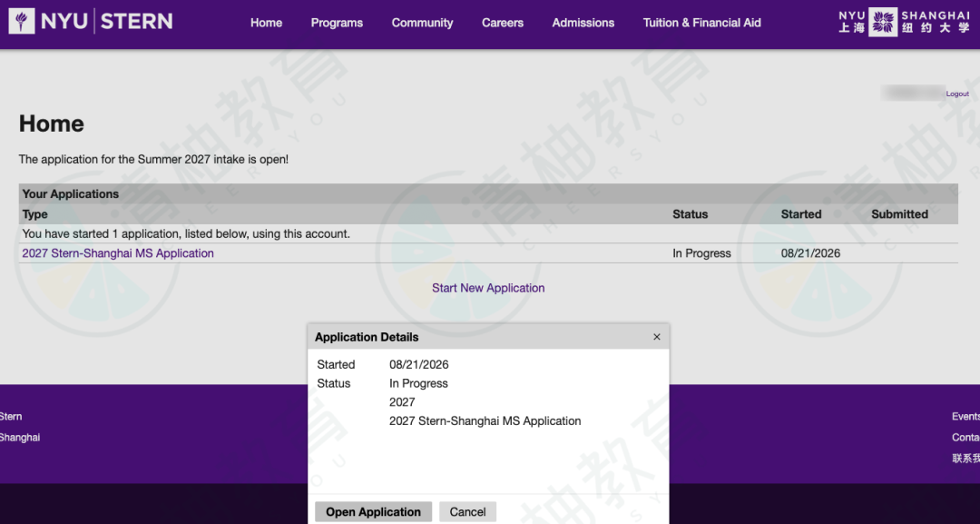Open the Home nav menu item
Image resolution: width=980 pixels, height=524 pixels.
[x=266, y=23]
